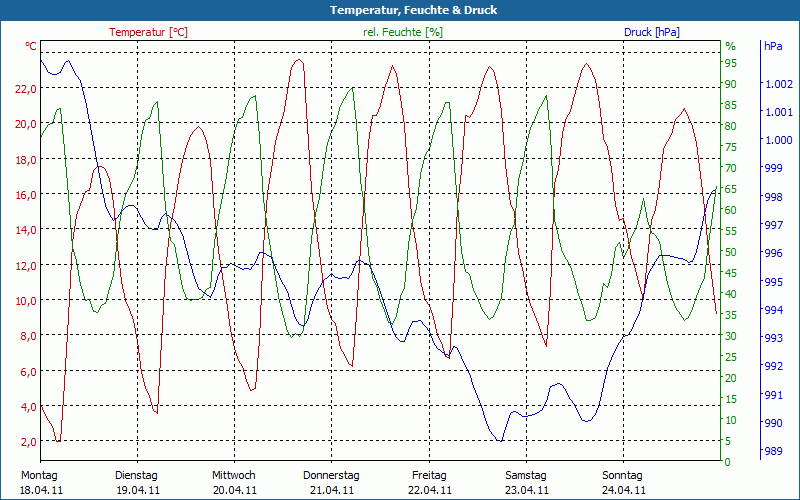Click the '16,0' temperature tick label

[27, 195]
